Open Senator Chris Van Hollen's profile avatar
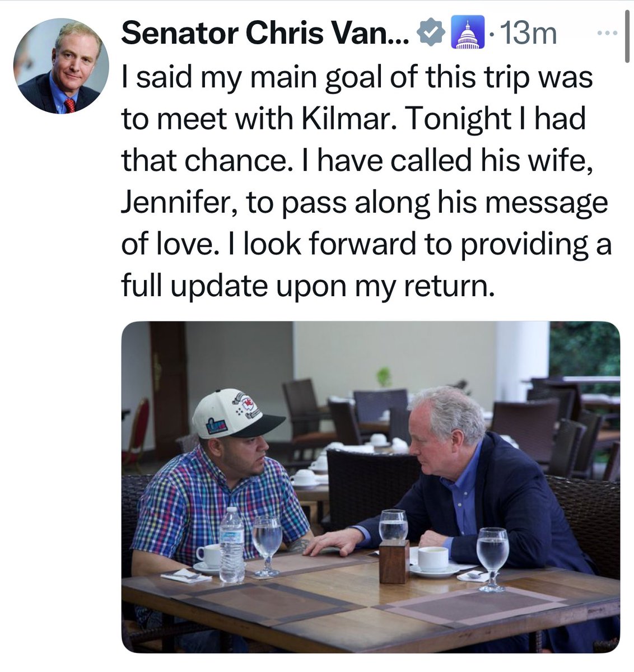The height and width of the screenshot is (672, 634). [58, 66]
